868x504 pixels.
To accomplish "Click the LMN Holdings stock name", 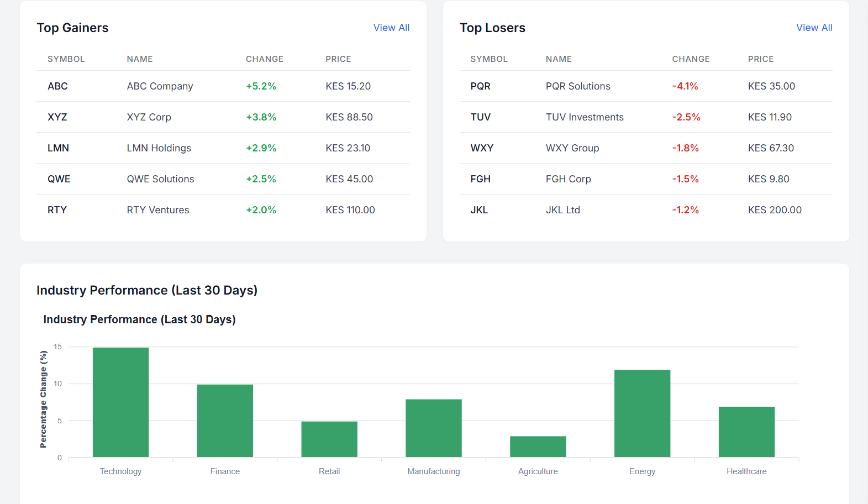I will point(159,148).
